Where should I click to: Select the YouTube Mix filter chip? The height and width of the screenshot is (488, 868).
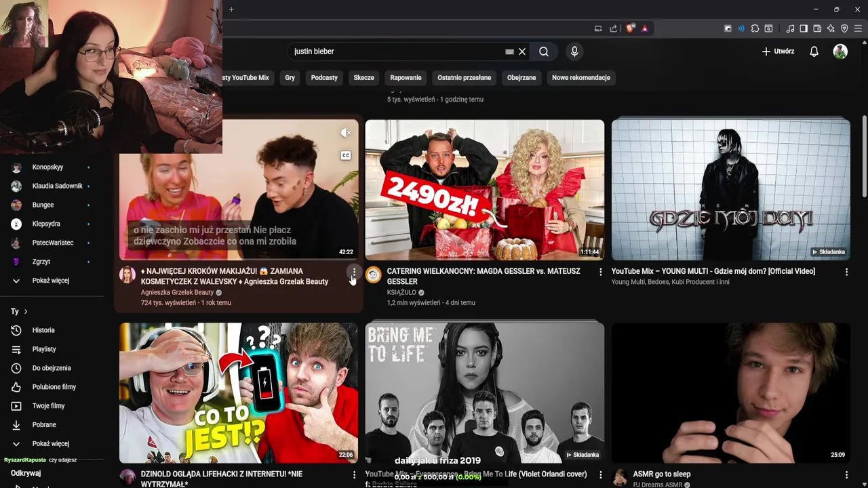point(248,78)
